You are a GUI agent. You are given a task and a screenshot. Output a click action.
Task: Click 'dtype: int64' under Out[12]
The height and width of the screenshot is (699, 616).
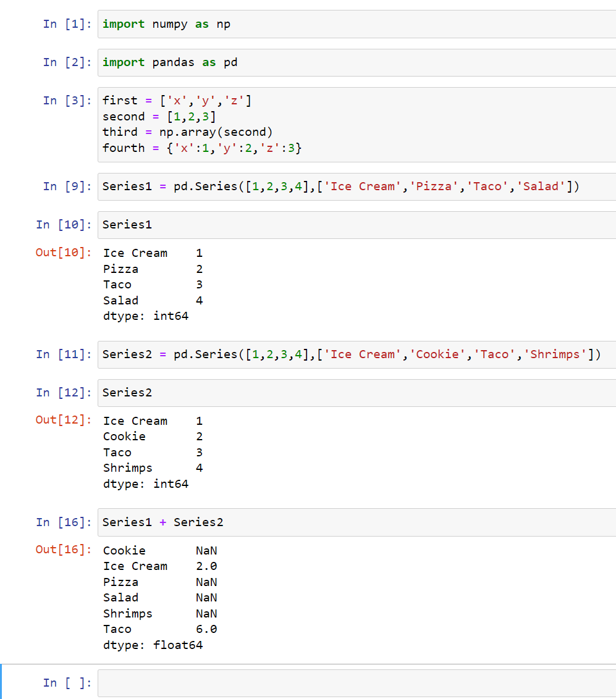146,484
